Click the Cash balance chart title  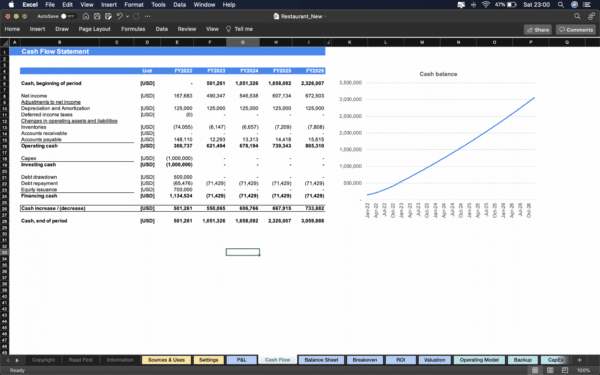tap(438, 74)
